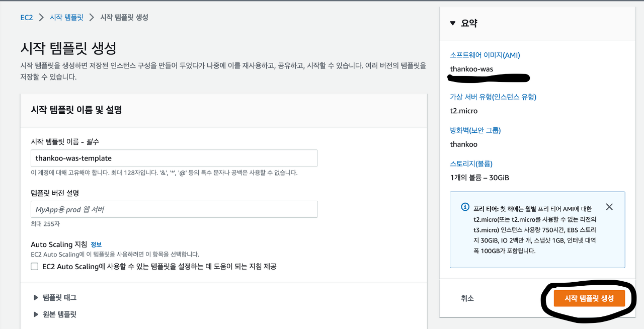Select the thankoo security group text
The width and height of the screenshot is (644, 329).
coord(463,144)
